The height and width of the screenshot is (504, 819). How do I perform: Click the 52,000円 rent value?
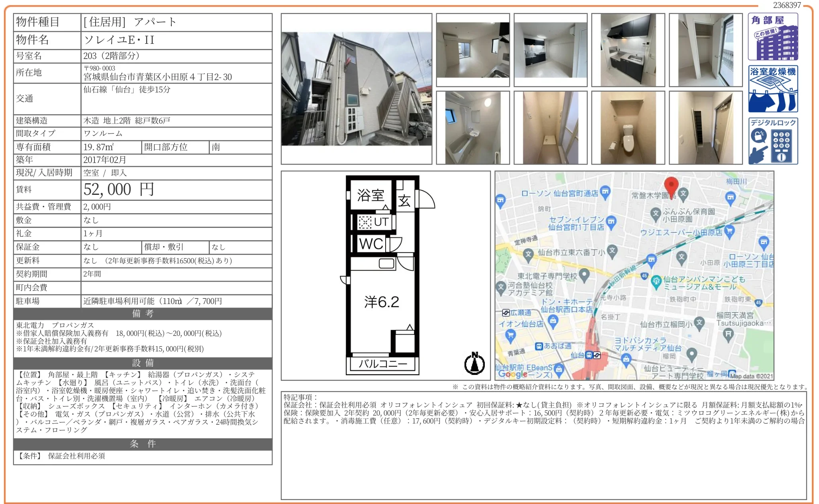pyautogui.click(x=118, y=190)
